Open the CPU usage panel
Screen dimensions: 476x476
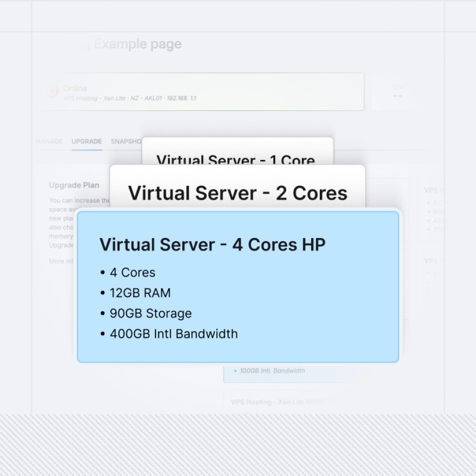[398, 91]
